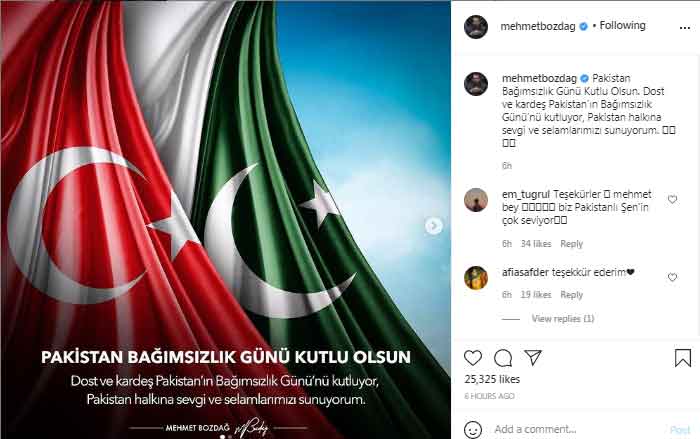Like afiasafder's comment heart

672,277
